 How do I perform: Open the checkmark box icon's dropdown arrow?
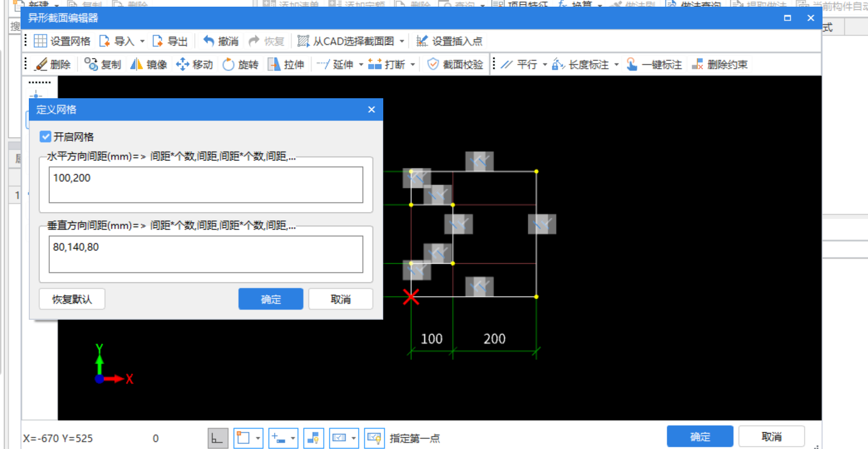[x=354, y=438]
